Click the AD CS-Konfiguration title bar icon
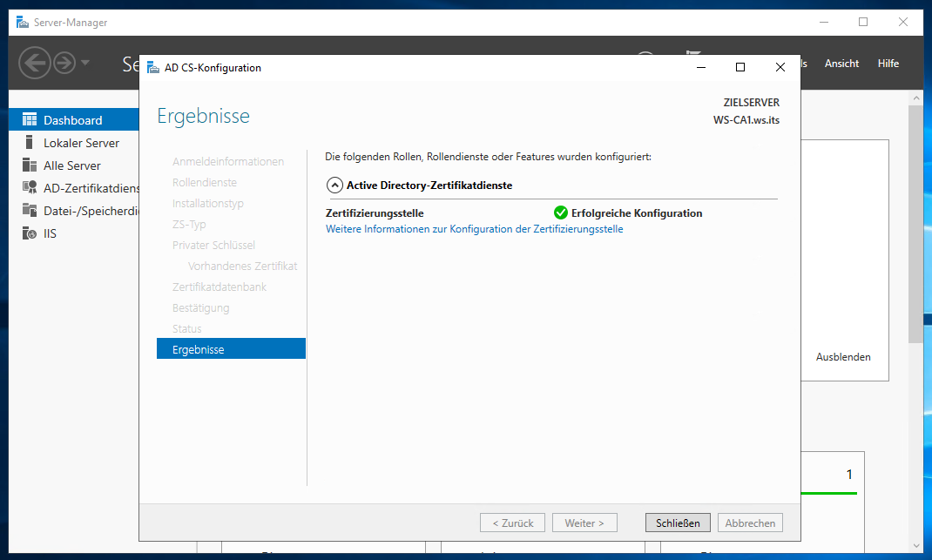This screenshot has width=932, height=560. click(x=153, y=68)
